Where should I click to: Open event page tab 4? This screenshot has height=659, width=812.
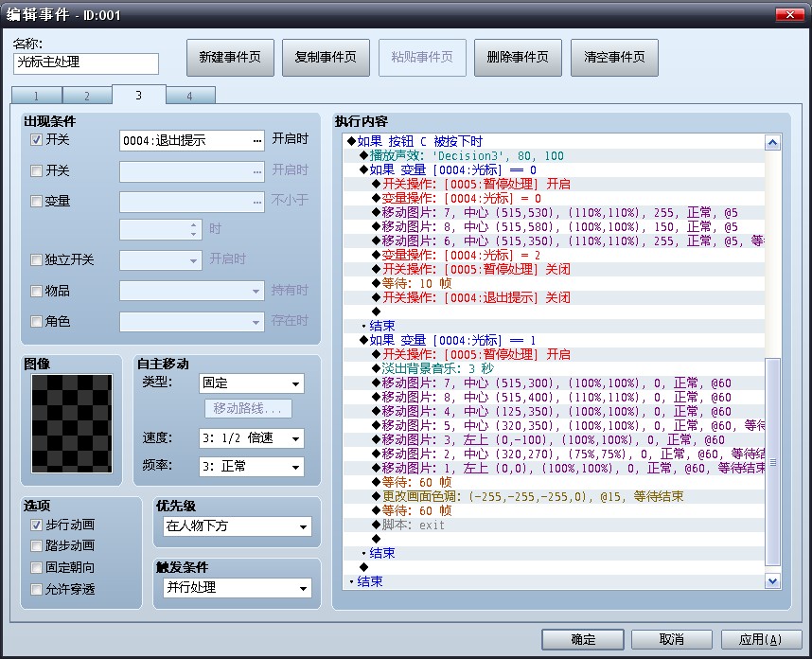tap(190, 96)
